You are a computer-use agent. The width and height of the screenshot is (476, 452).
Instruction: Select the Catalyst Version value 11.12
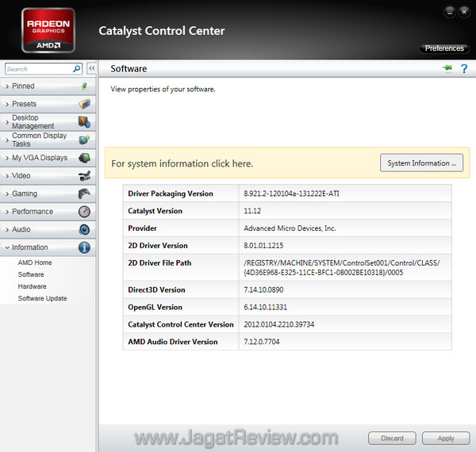[252, 211]
